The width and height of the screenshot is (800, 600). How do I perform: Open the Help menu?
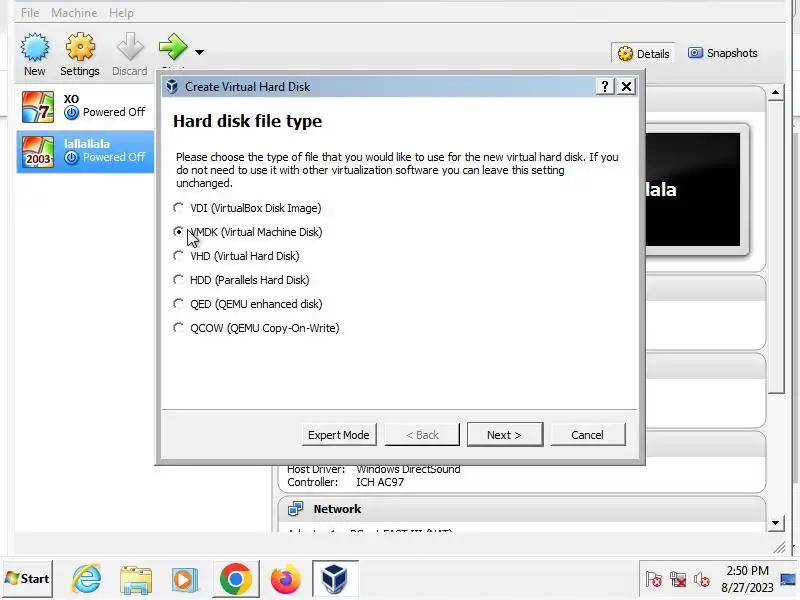(121, 13)
